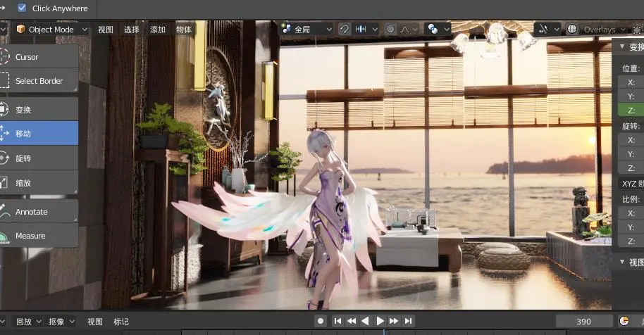Toggle the Click Anywhere checkbox
The image size is (644, 335).
[22, 8]
